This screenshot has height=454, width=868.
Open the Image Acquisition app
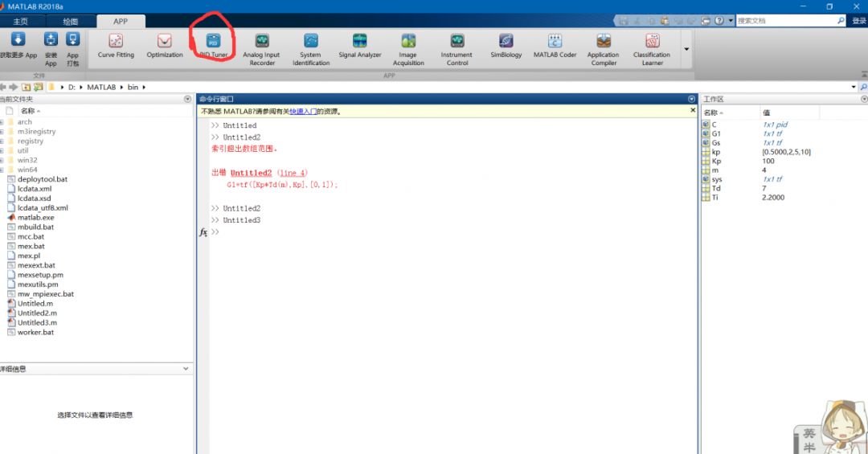(x=408, y=49)
